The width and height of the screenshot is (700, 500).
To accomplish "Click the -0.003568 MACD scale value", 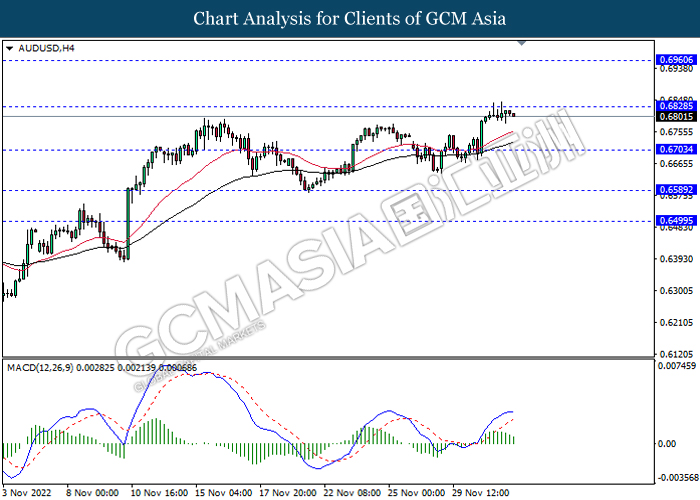I will 678,478.
